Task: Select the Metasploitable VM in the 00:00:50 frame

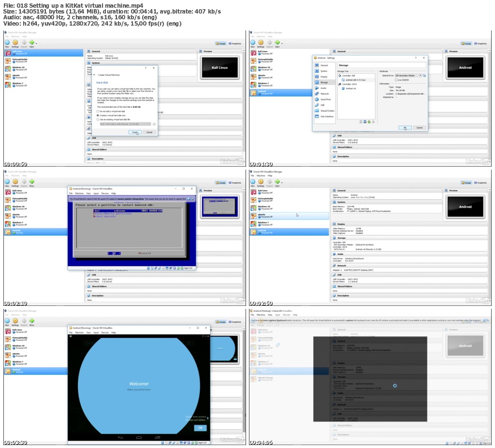Action: pyautogui.click(x=44, y=60)
